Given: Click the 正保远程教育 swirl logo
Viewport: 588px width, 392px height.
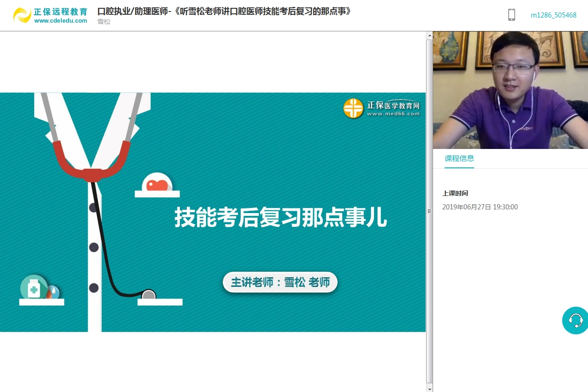Looking at the screenshot, I should pos(22,15).
